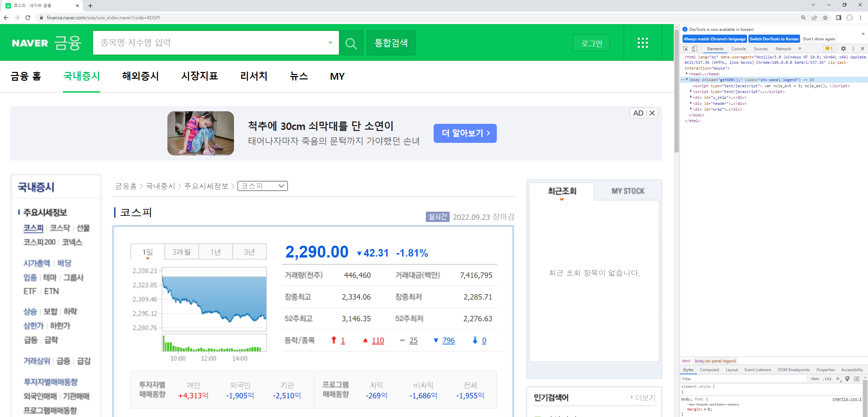Click the green search magnifier button
Screen dimensions: 868x417
[x=351, y=43]
